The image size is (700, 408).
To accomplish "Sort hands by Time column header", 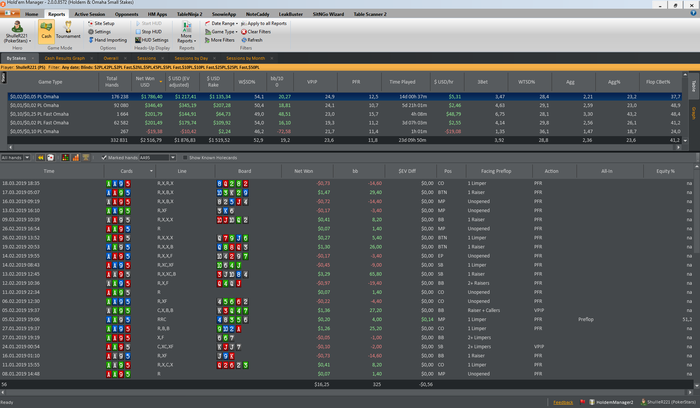I will [49, 171].
